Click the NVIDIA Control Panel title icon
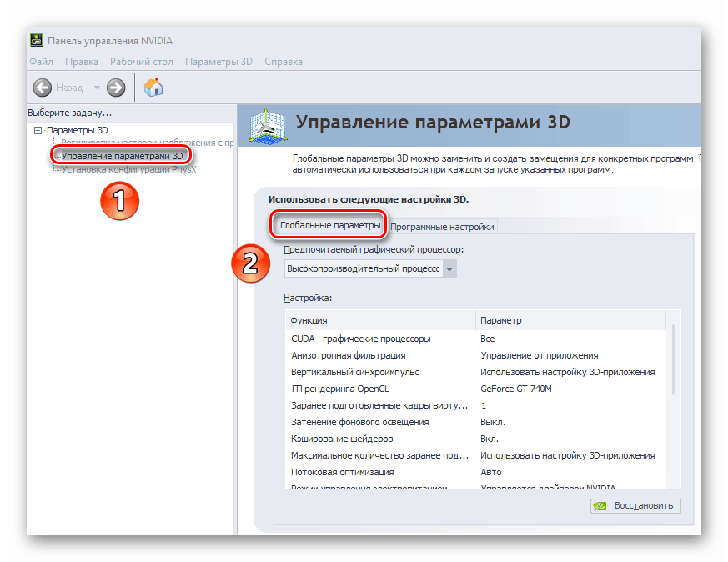The height and width of the screenshot is (562, 728). 37,40
